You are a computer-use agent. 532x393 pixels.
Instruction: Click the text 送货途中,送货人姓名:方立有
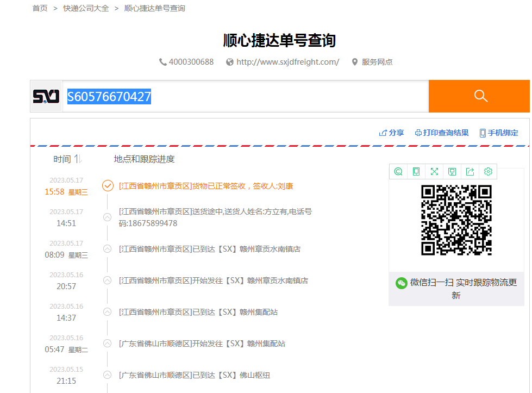pos(240,212)
